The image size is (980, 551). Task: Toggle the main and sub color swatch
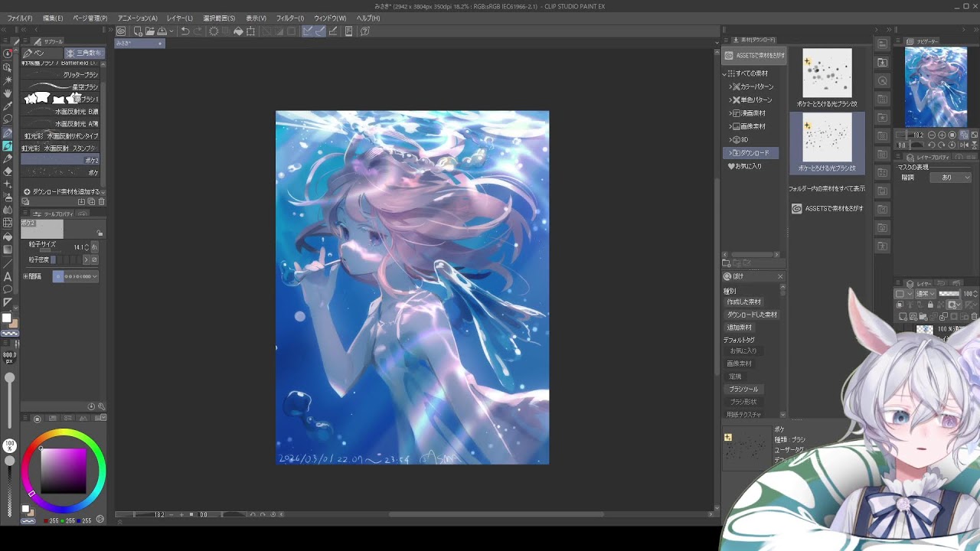point(8,319)
